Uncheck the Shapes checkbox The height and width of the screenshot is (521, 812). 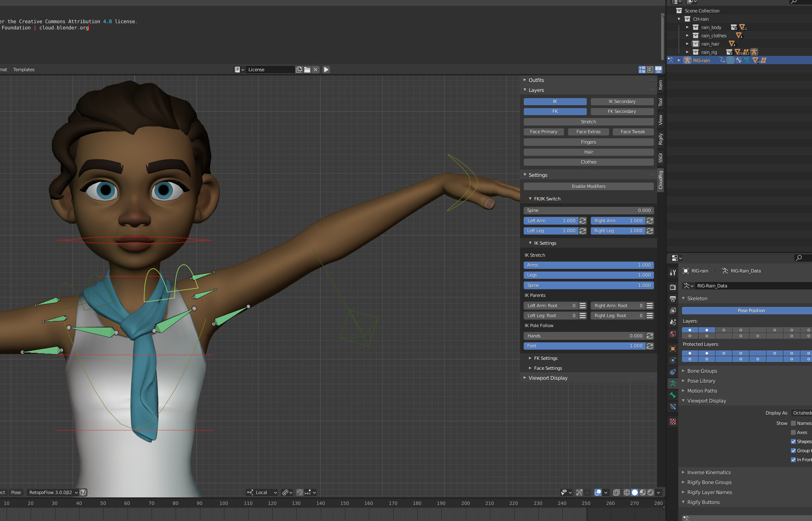pyautogui.click(x=793, y=441)
